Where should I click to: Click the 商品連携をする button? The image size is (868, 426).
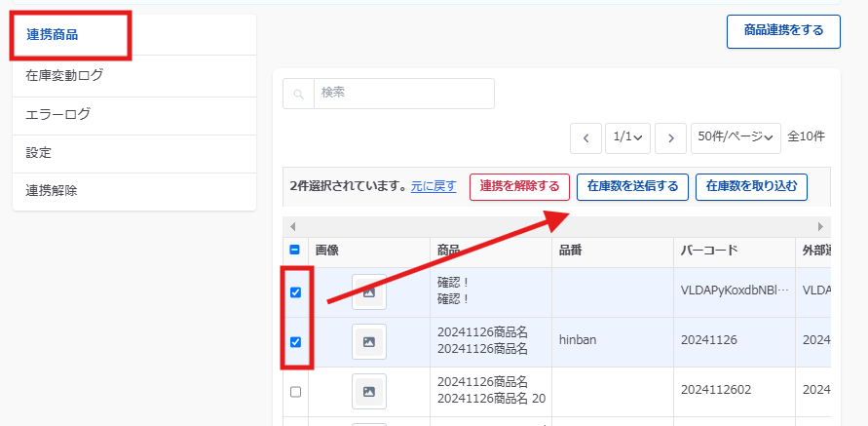coord(783,31)
